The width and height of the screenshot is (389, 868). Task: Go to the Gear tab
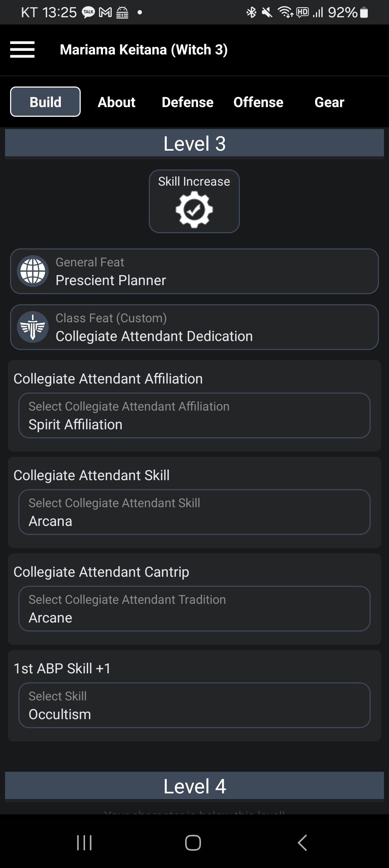[329, 102]
